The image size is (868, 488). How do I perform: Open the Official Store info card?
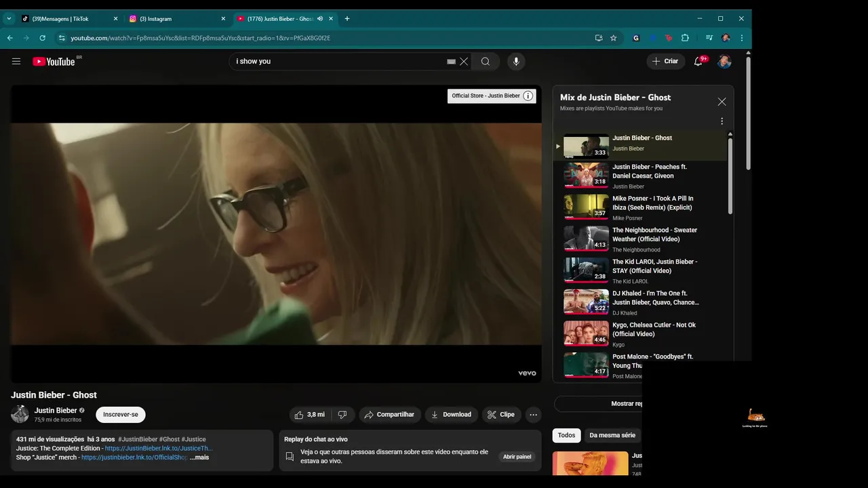point(492,96)
